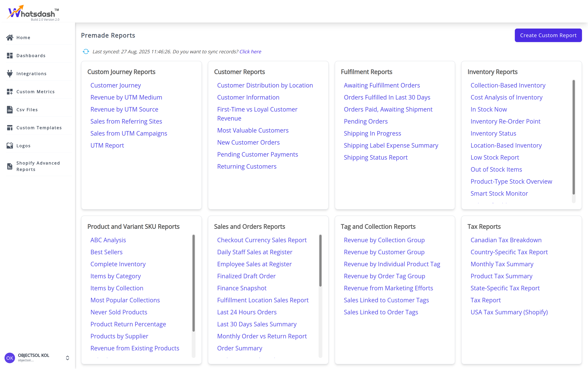Click the Csv Files document icon
588x369 pixels.
10,110
